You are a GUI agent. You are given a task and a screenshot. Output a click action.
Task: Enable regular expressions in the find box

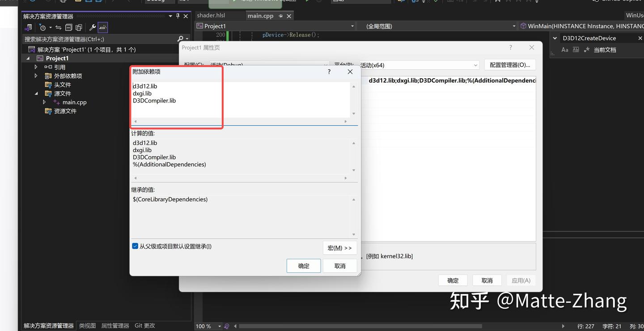587,50
